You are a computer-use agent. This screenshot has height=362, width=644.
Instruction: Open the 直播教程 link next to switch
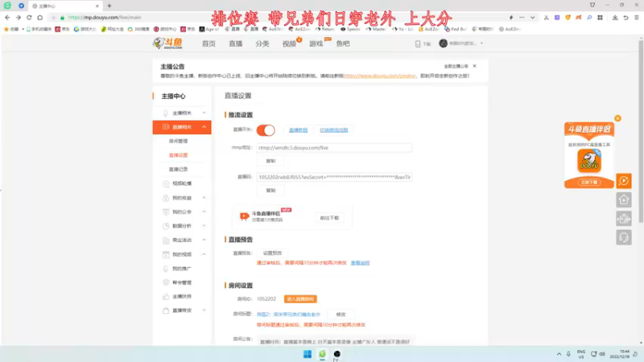[298, 130]
